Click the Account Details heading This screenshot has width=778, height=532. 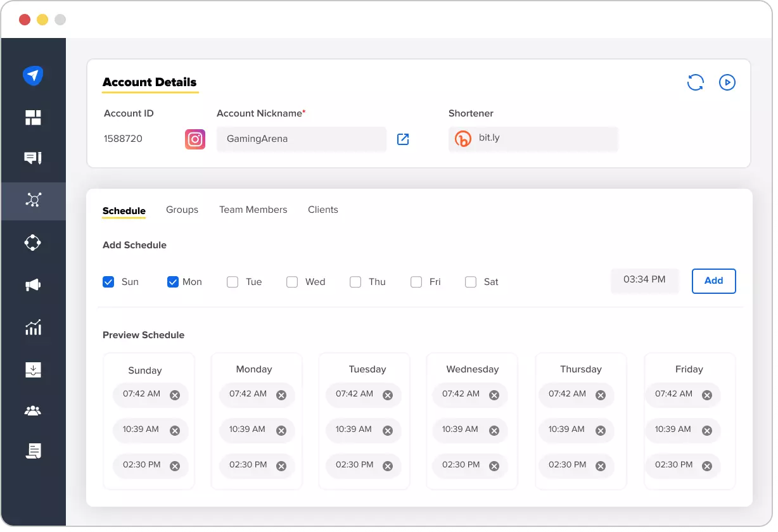(x=150, y=82)
